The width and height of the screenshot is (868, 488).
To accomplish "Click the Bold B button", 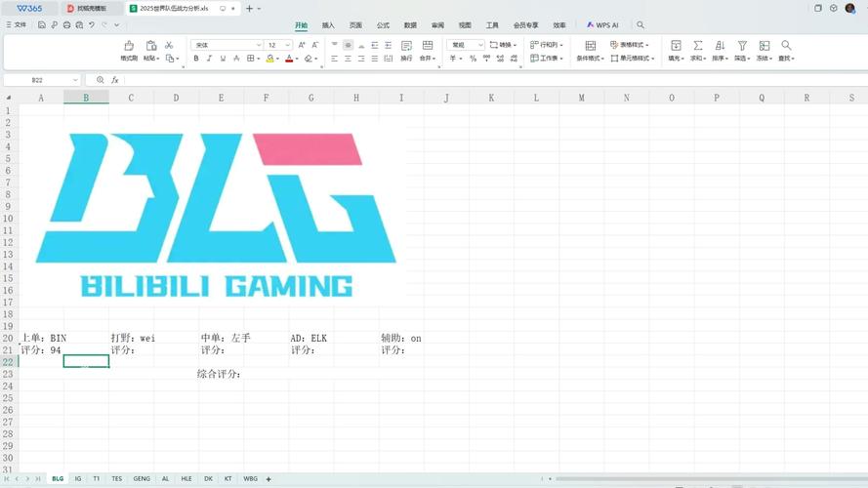I will [196, 59].
